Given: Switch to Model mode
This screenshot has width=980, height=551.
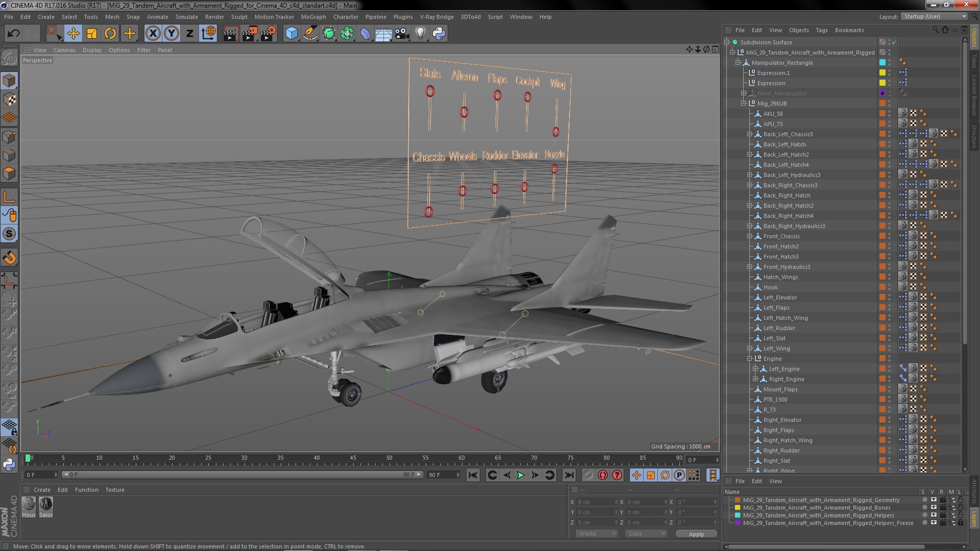Looking at the screenshot, I should (9, 81).
